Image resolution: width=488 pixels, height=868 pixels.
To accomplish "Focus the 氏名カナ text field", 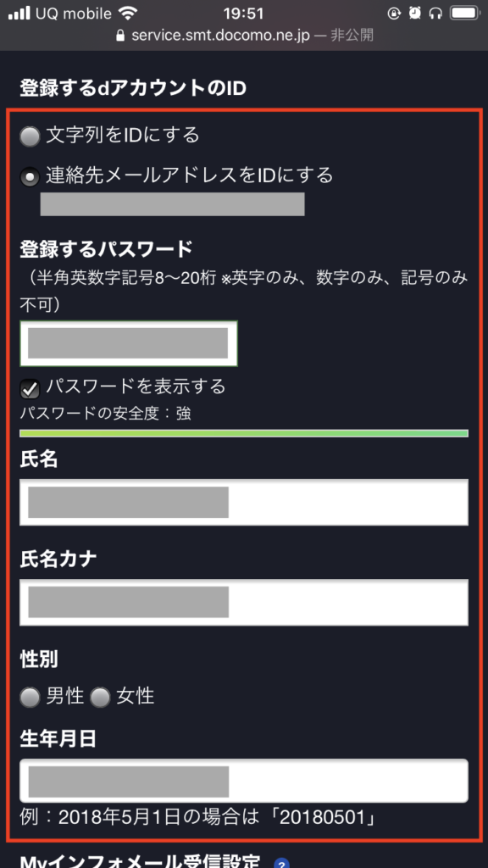I will click(x=244, y=603).
